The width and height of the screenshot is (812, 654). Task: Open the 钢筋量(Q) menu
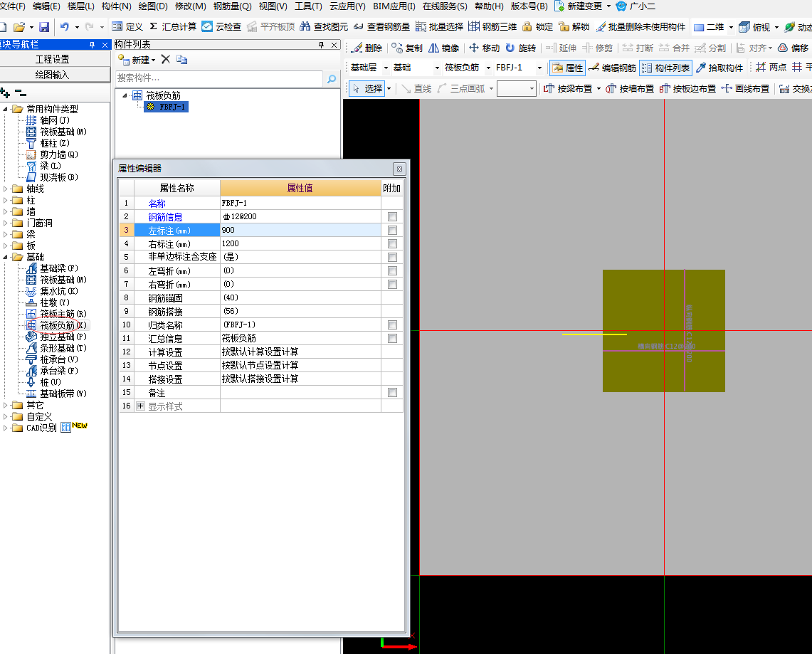232,6
